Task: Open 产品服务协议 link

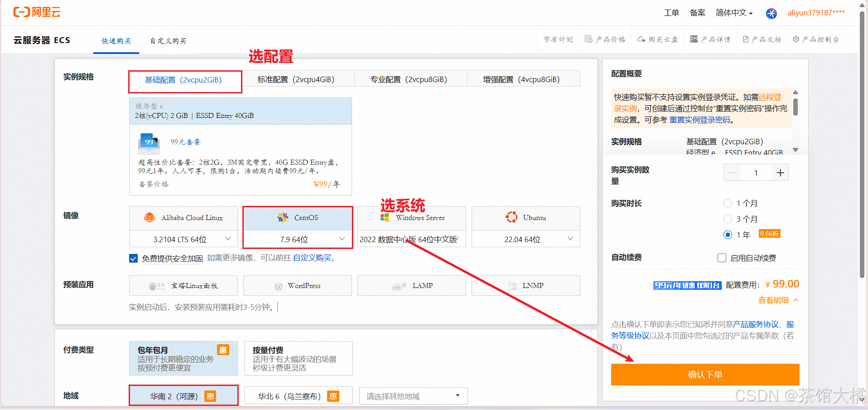Action: pos(756,324)
